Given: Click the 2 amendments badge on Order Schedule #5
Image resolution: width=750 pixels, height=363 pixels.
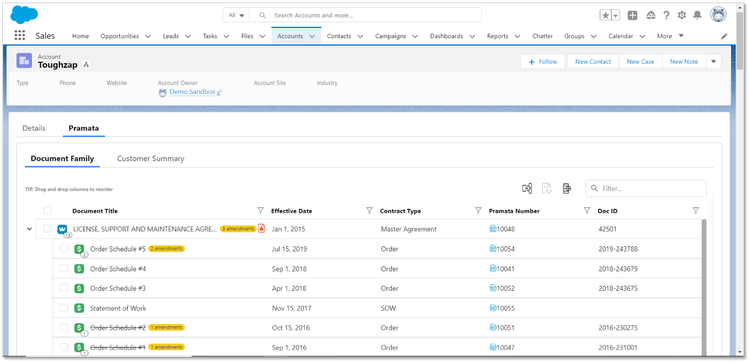Looking at the screenshot, I should [166, 249].
